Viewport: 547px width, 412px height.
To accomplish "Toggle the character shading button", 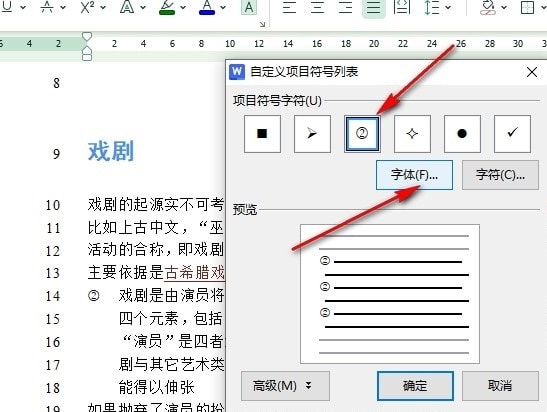I will pos(249,7).
